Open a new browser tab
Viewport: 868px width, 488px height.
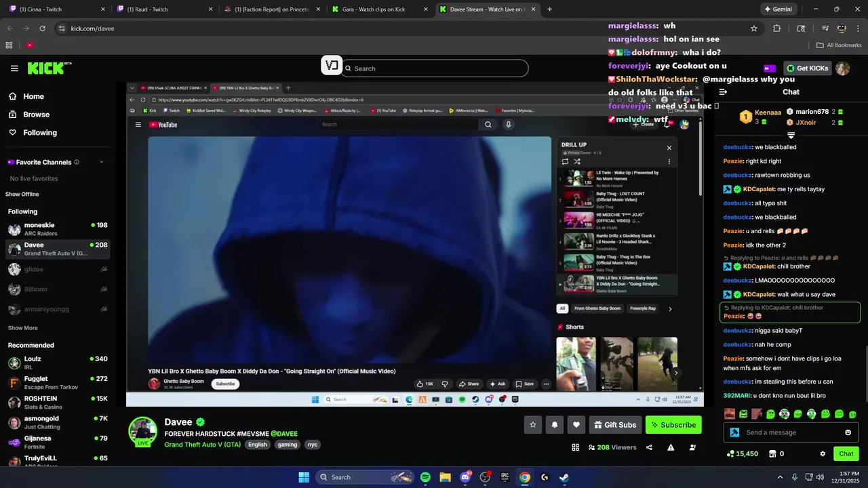[549, 9]
